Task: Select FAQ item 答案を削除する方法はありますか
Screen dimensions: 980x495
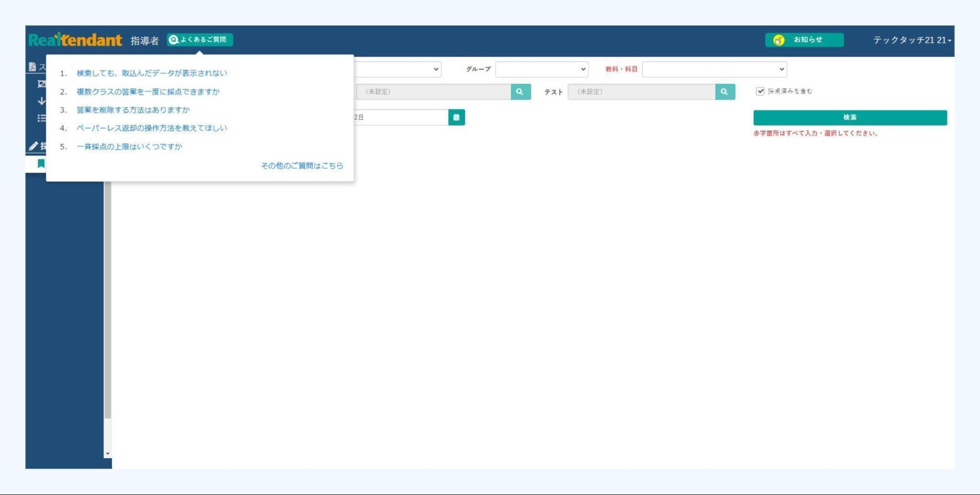Action: [133, 110]
